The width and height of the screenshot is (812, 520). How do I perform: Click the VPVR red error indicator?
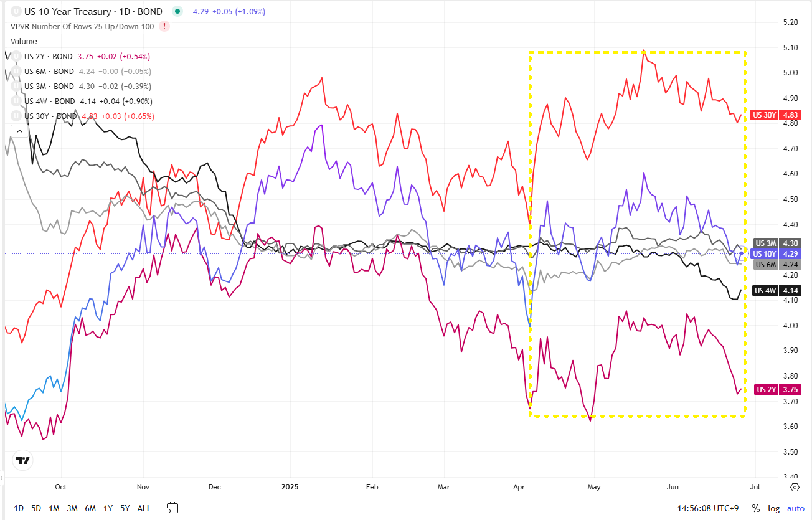point(164,26)
